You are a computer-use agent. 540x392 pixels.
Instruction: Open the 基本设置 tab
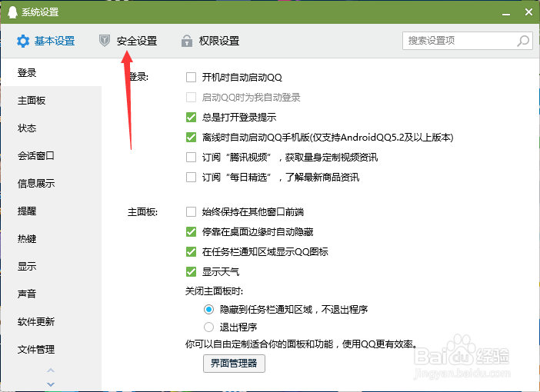(x=46, y=41)
